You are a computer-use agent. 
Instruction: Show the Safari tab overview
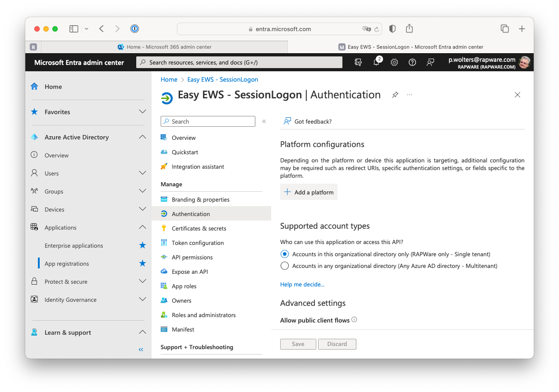[505, 29]
